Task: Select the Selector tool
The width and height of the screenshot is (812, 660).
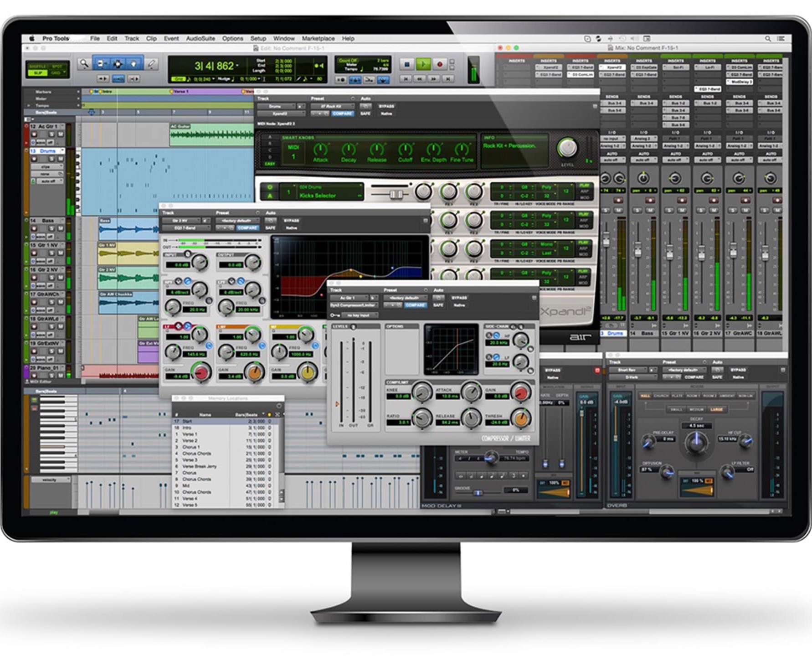Action: (x=118, y=64)
